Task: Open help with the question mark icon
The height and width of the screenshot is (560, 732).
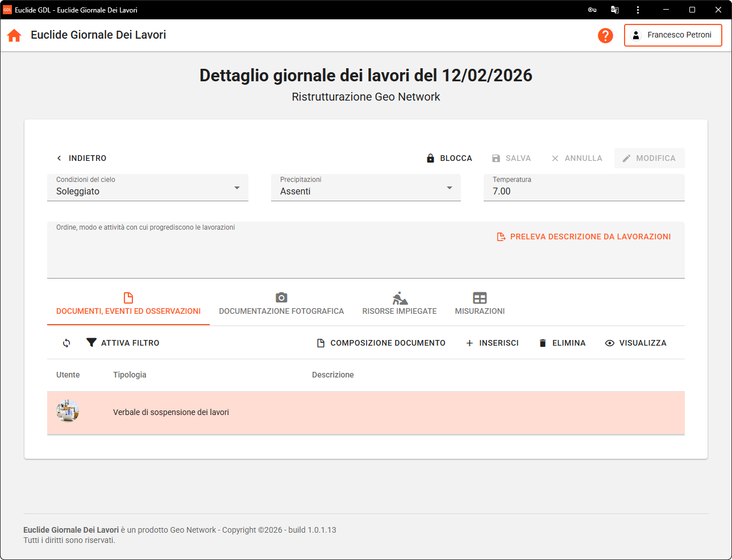Action: pos(605,35)
